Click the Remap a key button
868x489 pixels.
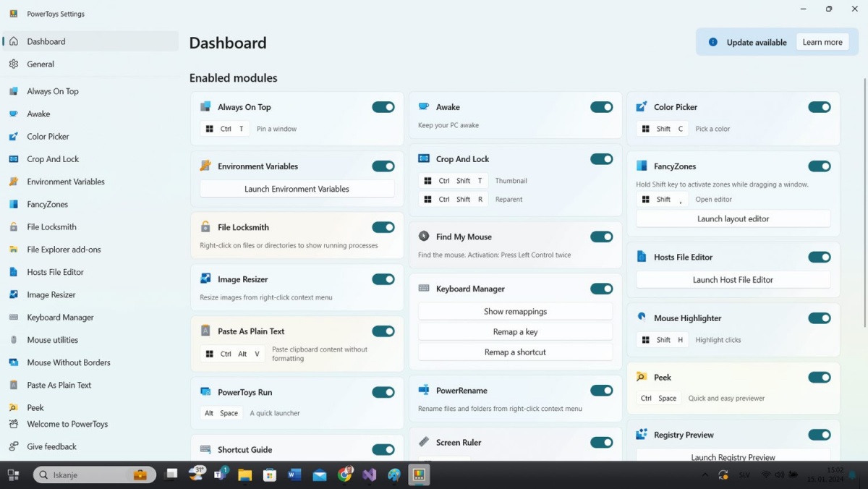pyautogui.click(x=516, y=331)
